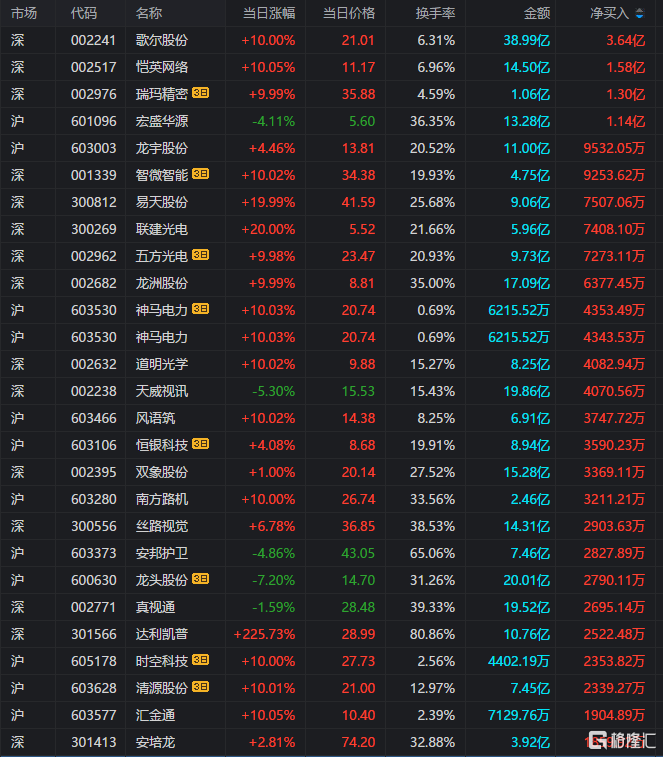Click the +19.99% gain value
663x757 pixels.
coord(268,202)
